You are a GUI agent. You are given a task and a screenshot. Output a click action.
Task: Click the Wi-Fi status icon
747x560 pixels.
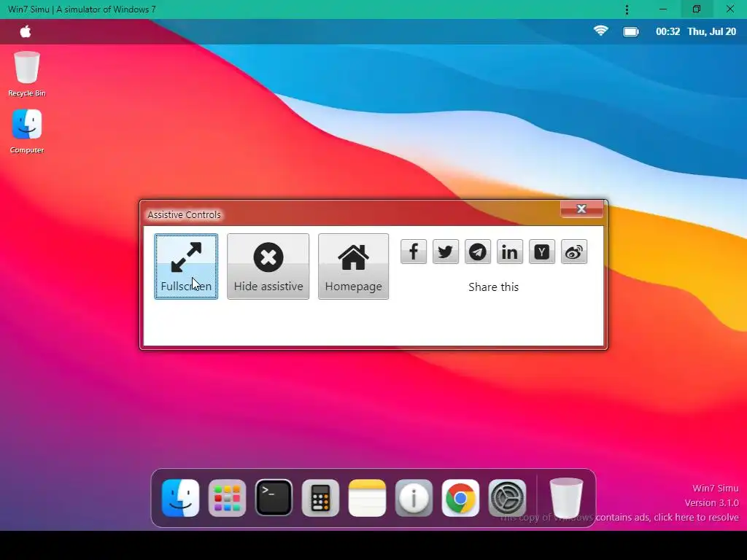point(601,31)
